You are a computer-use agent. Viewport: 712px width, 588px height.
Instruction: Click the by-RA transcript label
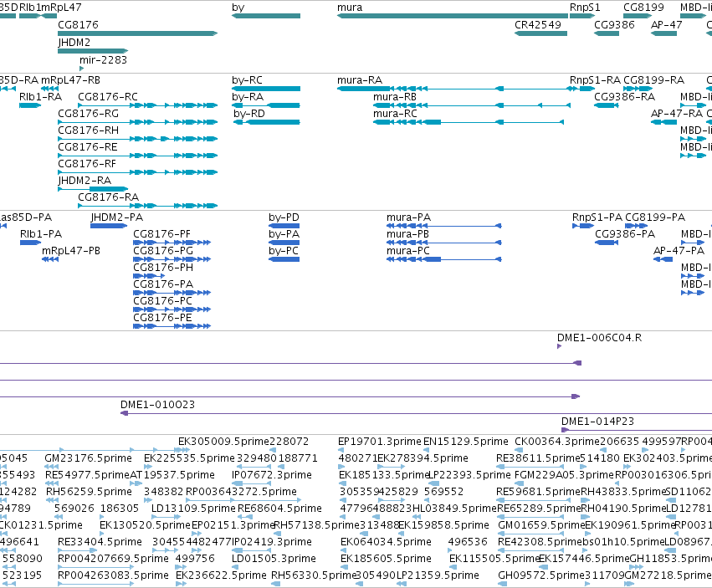pos(248,97)
